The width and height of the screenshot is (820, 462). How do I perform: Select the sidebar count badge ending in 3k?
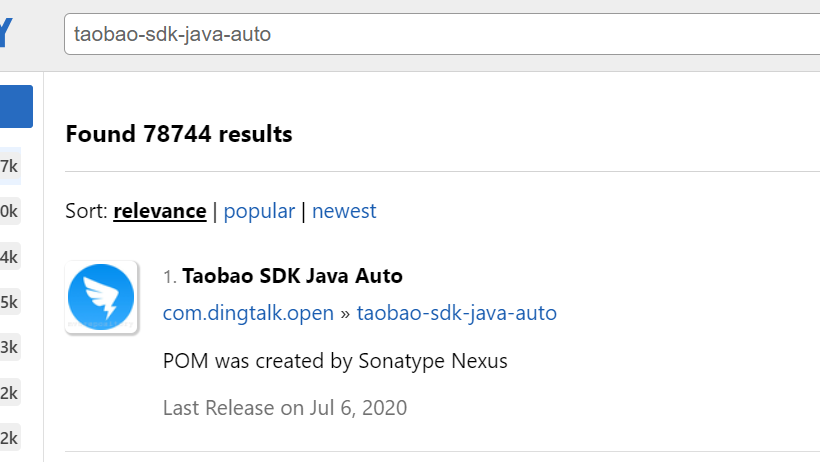tap(9, 347)
